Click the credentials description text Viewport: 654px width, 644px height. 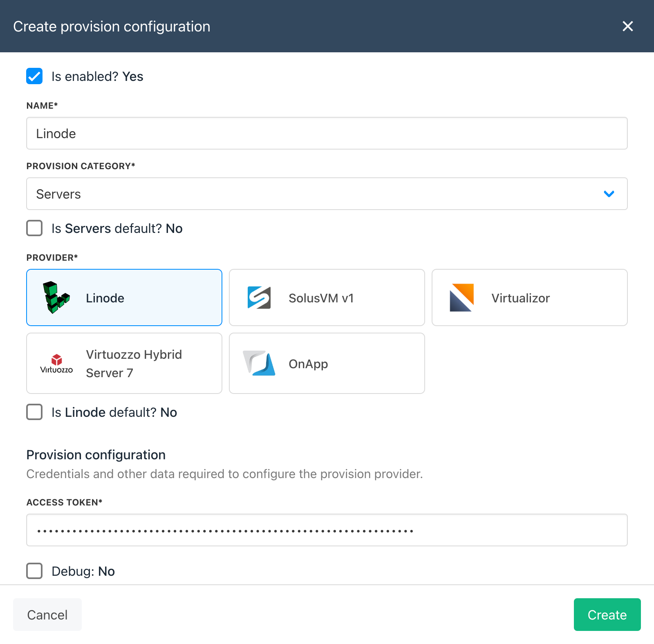(x=225, y=474)
